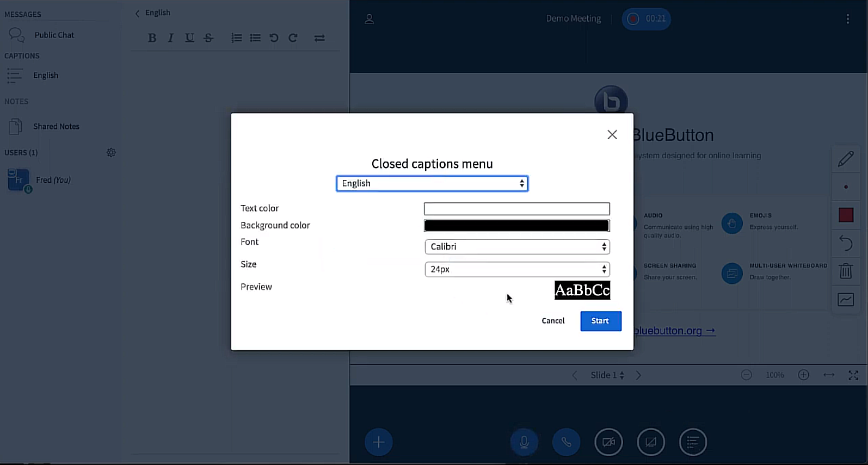
Task: Zoom out the presentation
Action: pos(747,375)
